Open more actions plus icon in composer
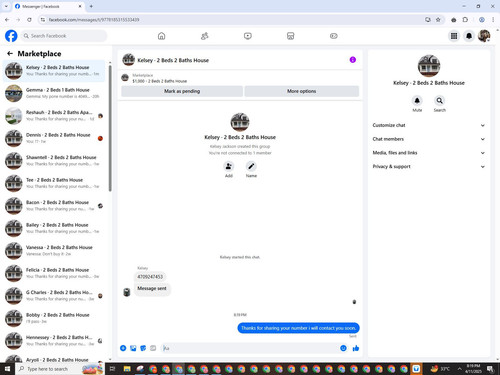The width and height of the screenshot is (500, 375). coord(123,348)
